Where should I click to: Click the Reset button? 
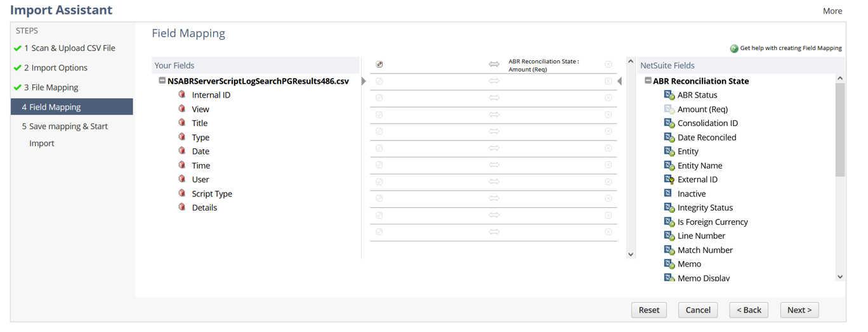648,310
